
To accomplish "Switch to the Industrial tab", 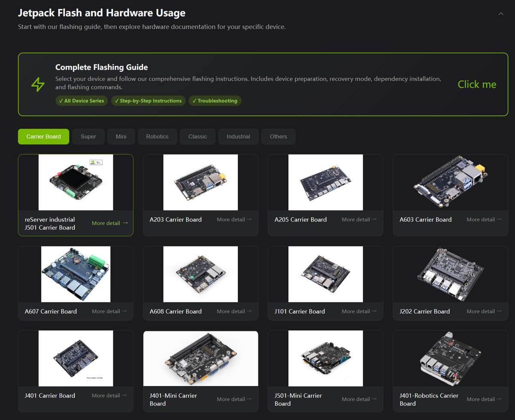I will 238,137.
